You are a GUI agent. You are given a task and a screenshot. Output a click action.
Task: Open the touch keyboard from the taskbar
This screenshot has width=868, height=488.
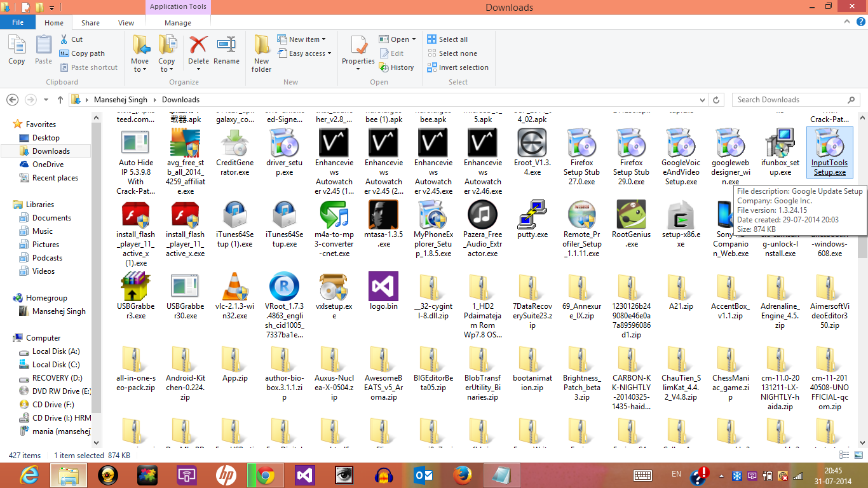point(642,475)
